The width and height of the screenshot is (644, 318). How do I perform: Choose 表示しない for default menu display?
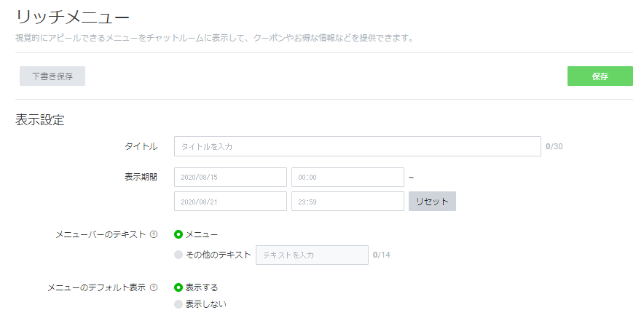pos(178,304)
